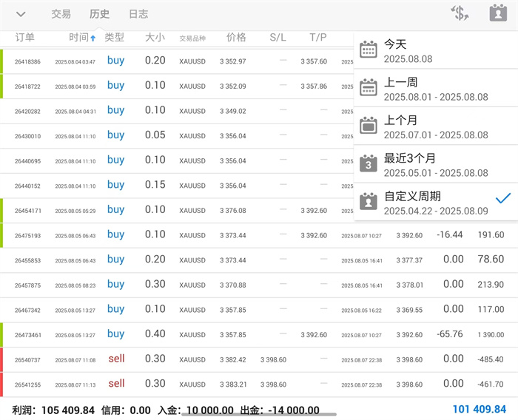518x420 pixels.
Task: Click the 信用 0.00 summary
Action: tap(126, 410)
